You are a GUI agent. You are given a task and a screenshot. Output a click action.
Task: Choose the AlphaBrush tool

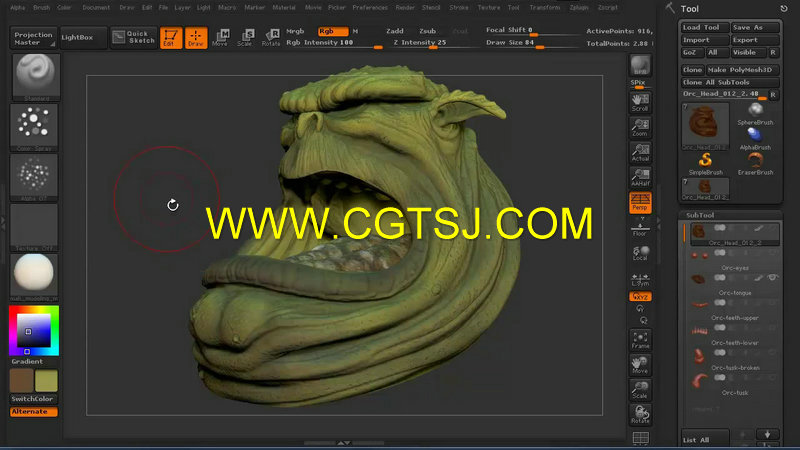[755, 139]
